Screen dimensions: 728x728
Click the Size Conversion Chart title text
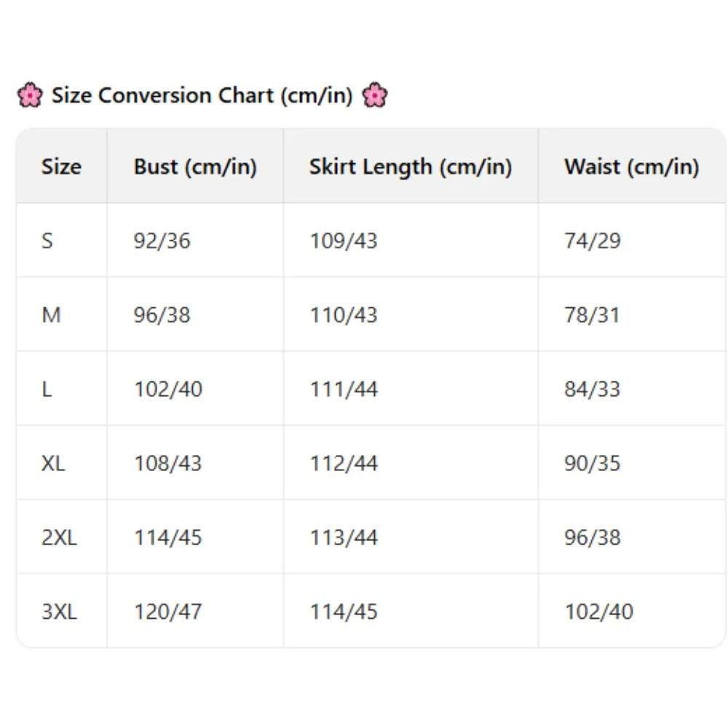(x=202, y=95)
